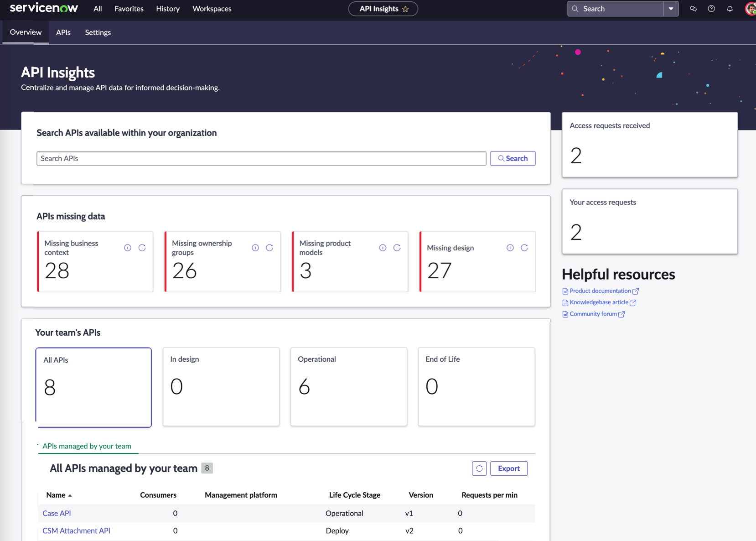Open the Missing ownership groups count 26

click(x=184, y=271)
